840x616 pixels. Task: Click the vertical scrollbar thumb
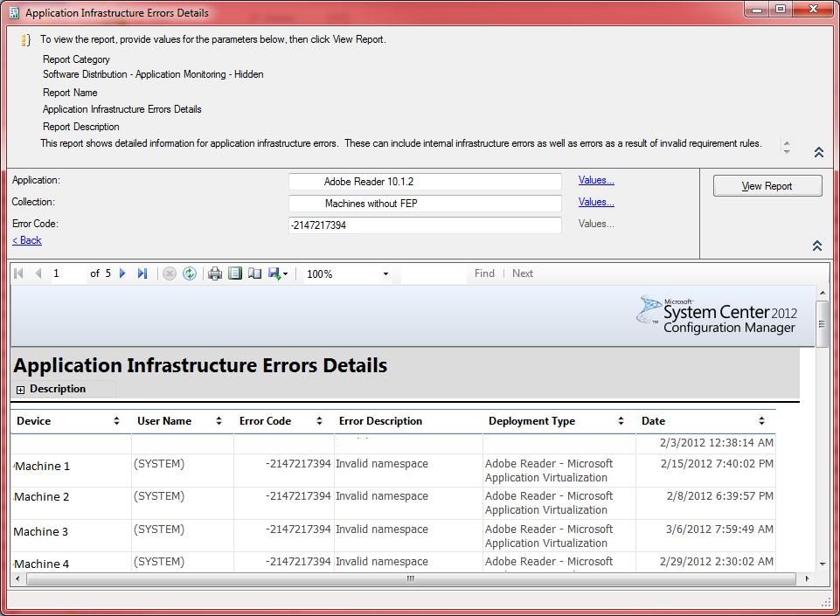click(822, 323)
